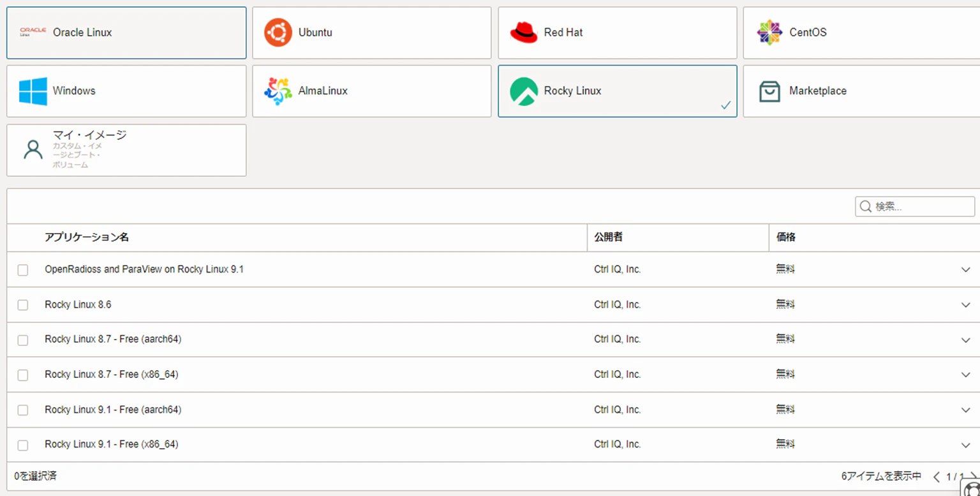Screen dimensions: 980x496
Task: Click the 価格 column header
Action: (x=785, y=237)
